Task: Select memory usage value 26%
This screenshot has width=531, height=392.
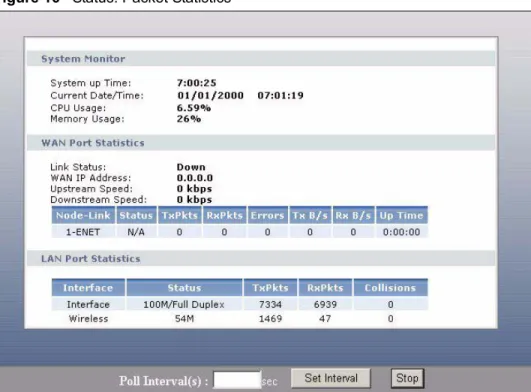Action: [x=189, y=119]
